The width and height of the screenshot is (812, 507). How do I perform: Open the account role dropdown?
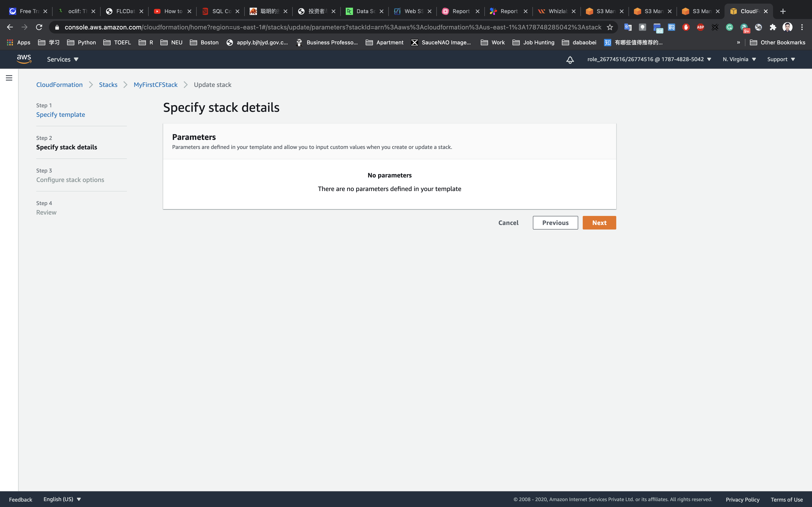pos(649,59)
